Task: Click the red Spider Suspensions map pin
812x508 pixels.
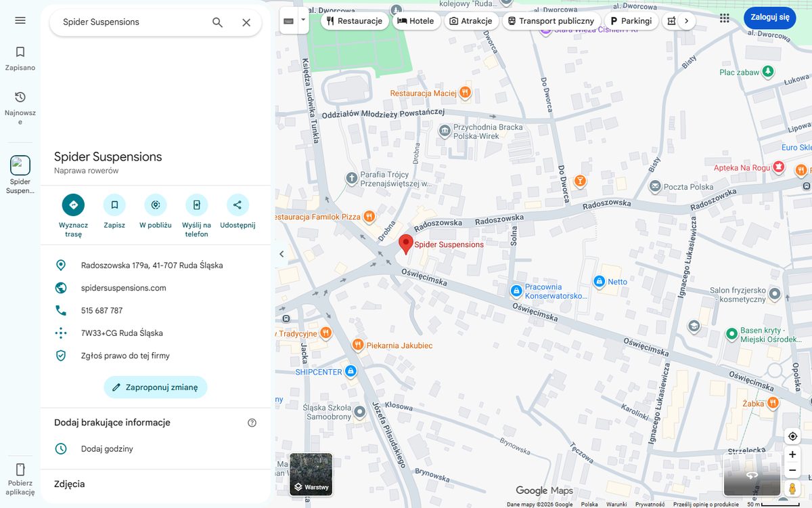Action: click(405, 244)
